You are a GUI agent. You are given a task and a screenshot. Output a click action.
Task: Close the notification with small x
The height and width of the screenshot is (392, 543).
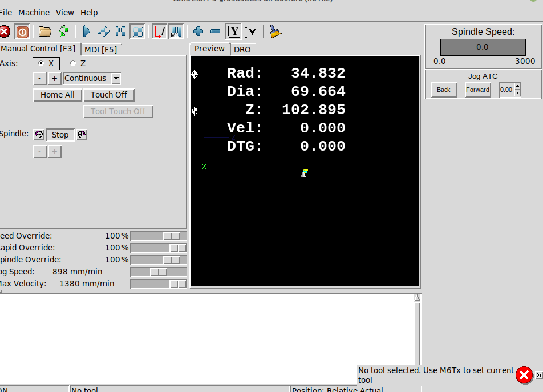539,375
